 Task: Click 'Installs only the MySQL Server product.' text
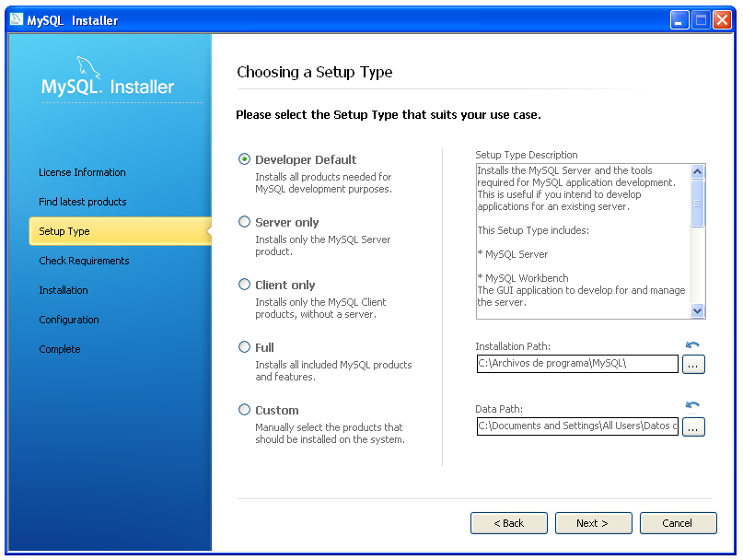(322, 246)
